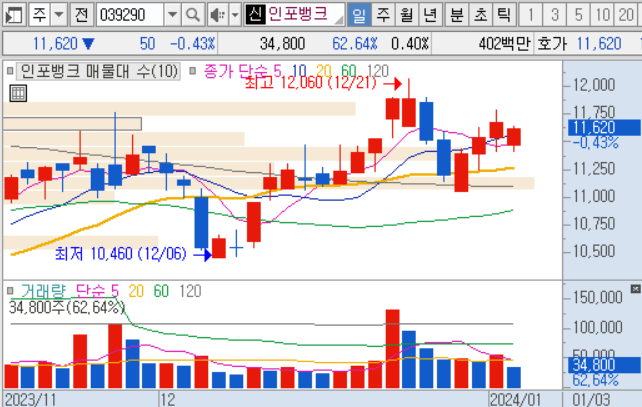Viewport: 642px width, 407px height.
Task: Select the 월 monthly chart tab
Action: [x=407, y=15]
